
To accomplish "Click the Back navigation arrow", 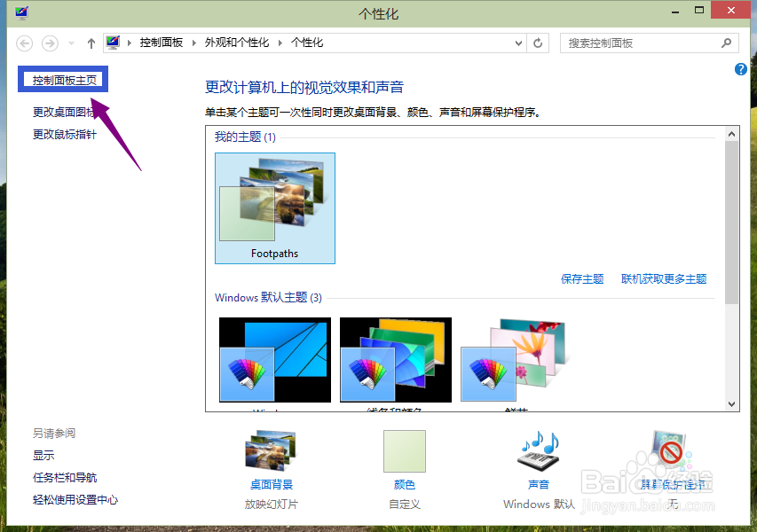I will 25,43.
